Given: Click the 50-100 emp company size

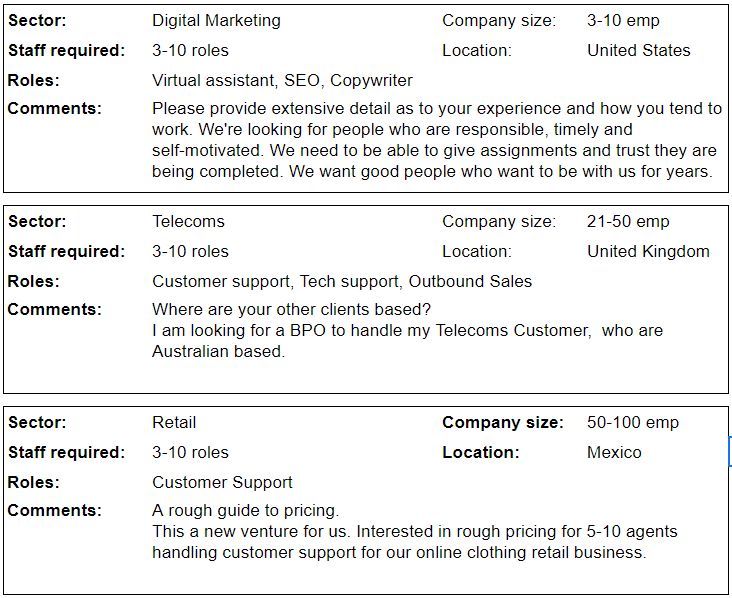Looking at the screenshot, I should (x=633, y=422).
